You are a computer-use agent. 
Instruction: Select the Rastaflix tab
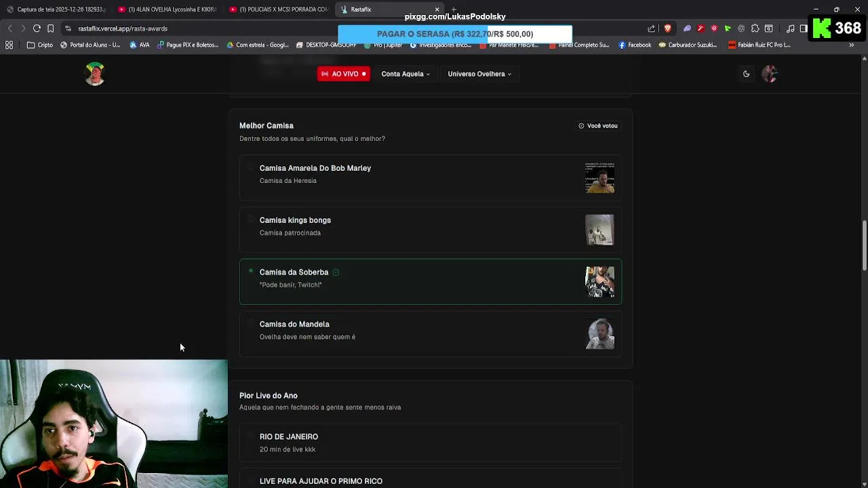390,9
